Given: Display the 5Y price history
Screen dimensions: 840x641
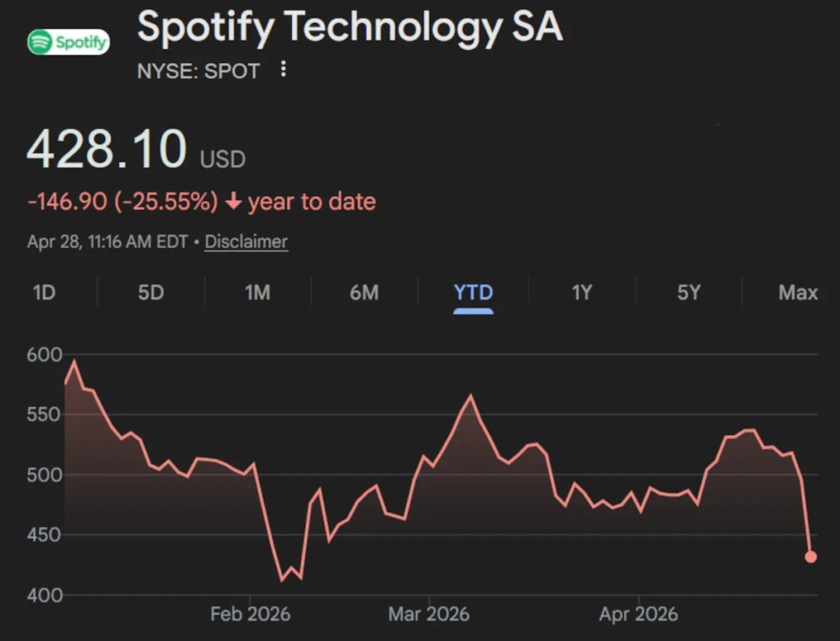Looking at the screenshot, I should [x=689, y=292].
